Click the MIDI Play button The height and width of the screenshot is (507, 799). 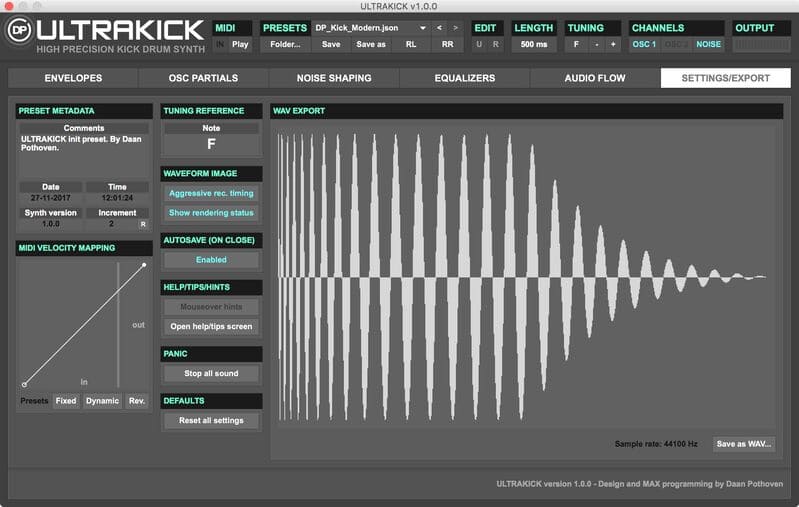(x=240, y=44)
